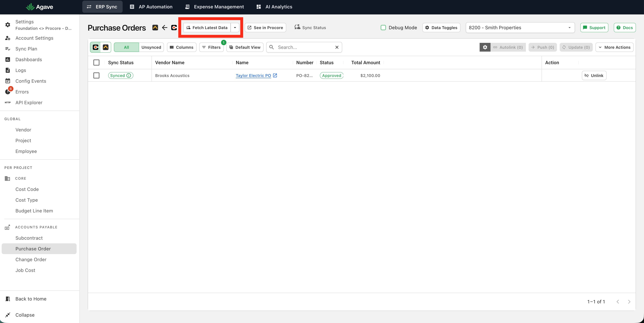This screenshot has height=323, width=644.
Task: Select Project under Global
Action: click(x=23, y=141)
